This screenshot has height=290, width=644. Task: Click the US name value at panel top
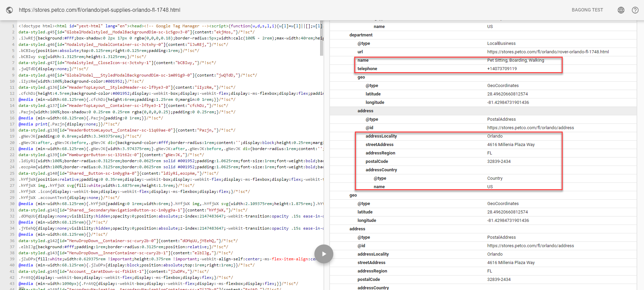[x=490, y=27]
